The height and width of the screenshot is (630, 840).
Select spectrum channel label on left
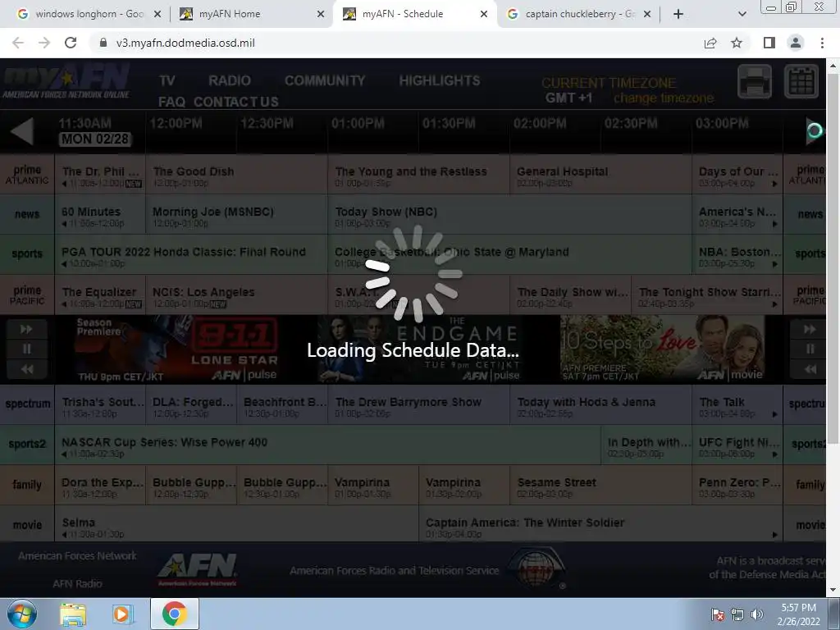point(27,404)
